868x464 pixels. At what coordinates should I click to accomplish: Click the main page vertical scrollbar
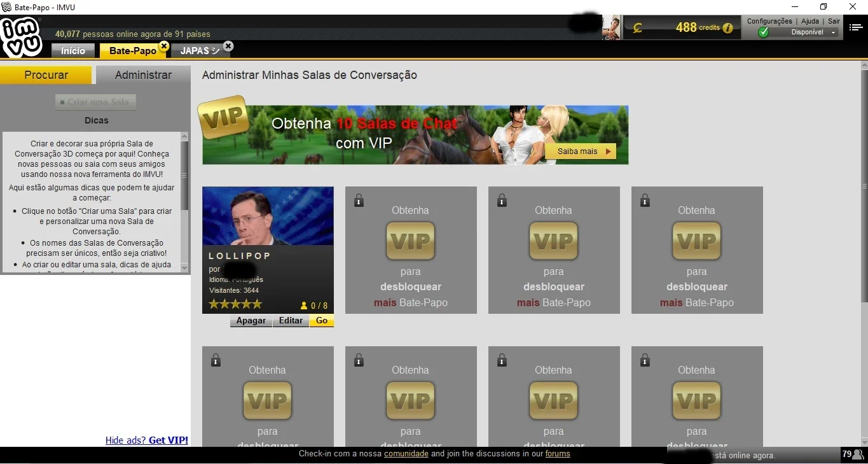click(x=864, y=186)
